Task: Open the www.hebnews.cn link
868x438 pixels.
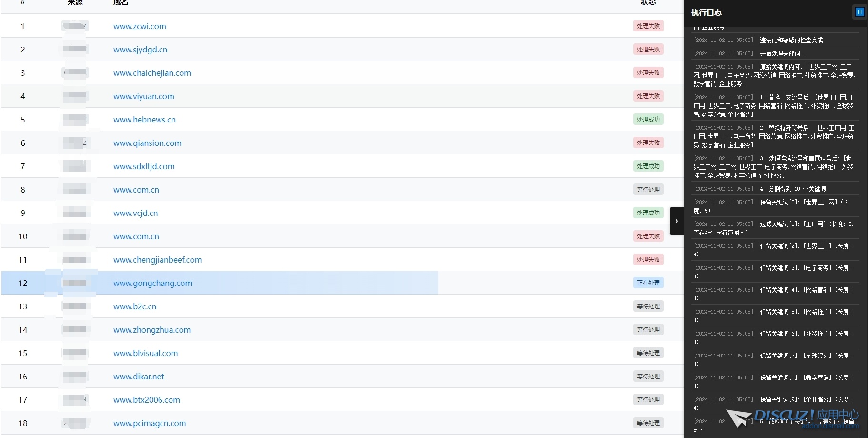Action: [x=144, y=120]
